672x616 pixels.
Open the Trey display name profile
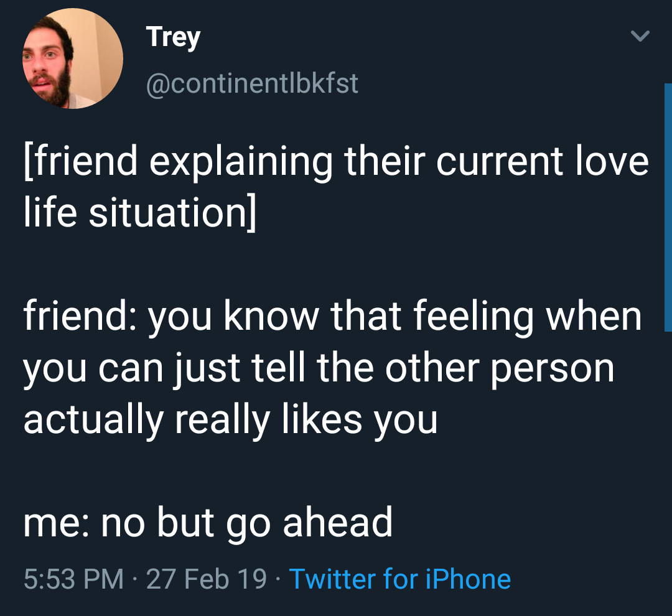(173, 38)
